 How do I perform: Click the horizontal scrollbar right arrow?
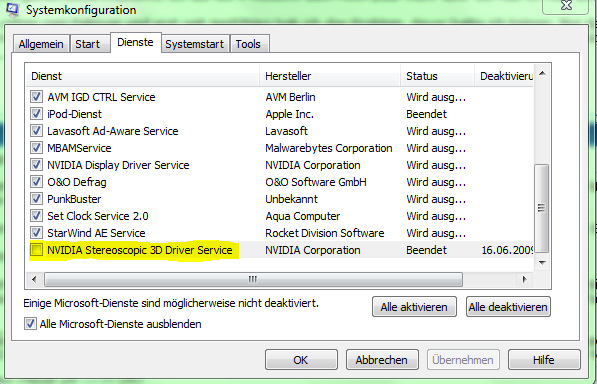coord(524,280)
